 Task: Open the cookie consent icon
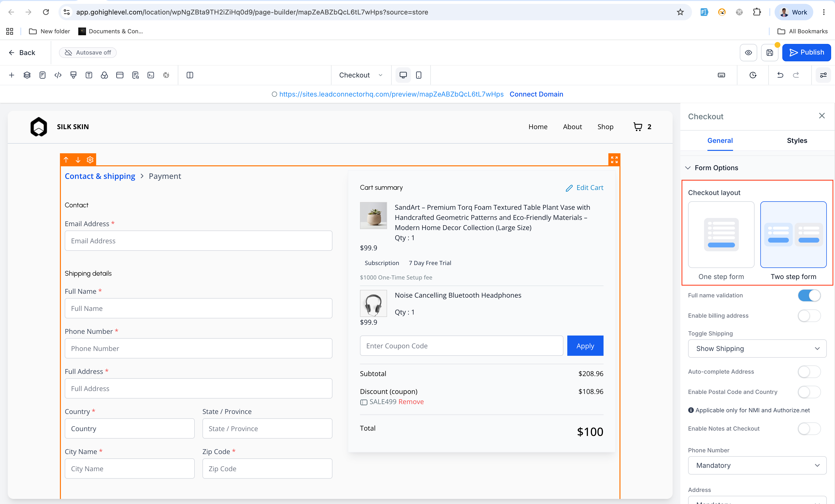point(166,75)
